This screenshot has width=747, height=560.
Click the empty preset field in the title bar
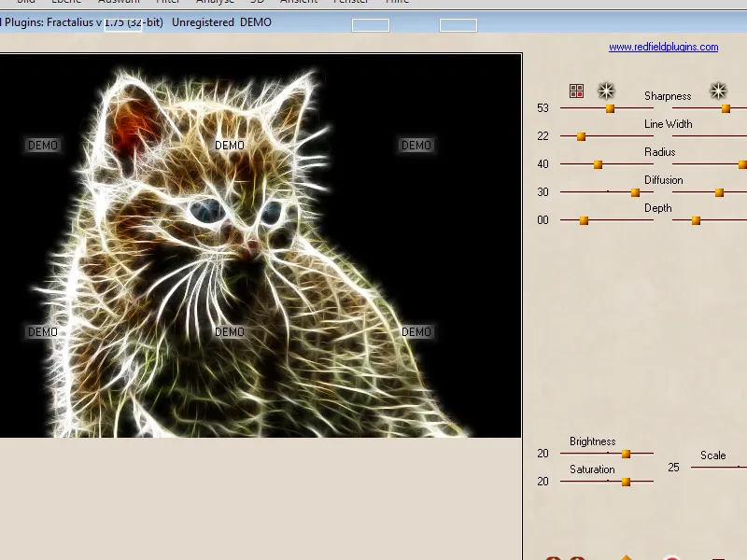[371, 25]
